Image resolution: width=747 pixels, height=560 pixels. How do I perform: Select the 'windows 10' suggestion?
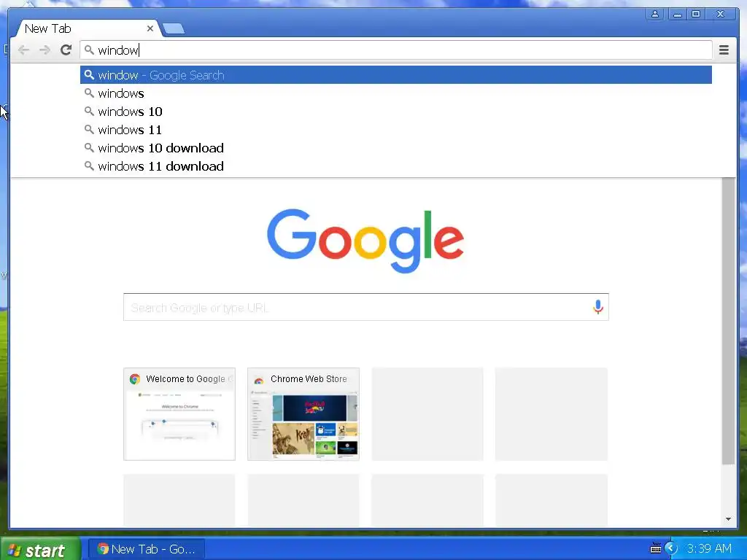(396, 112)
